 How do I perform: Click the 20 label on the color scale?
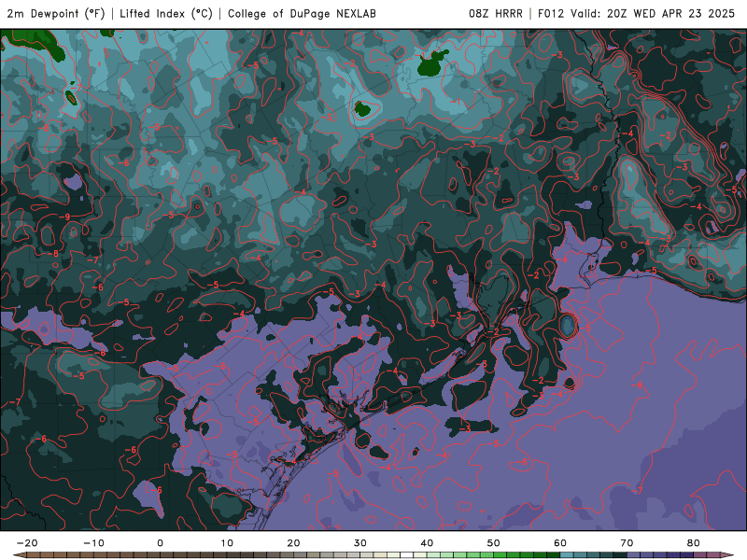tap(293, 543)
